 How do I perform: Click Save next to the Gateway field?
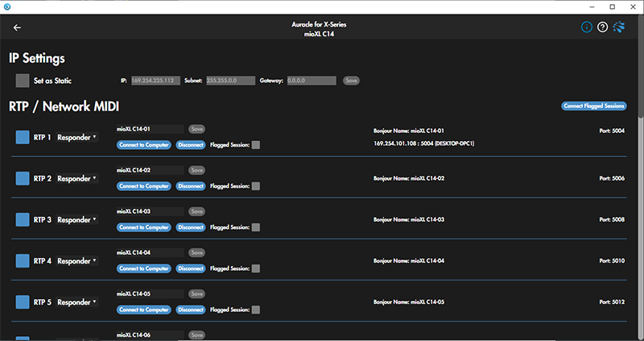[351, 81]
